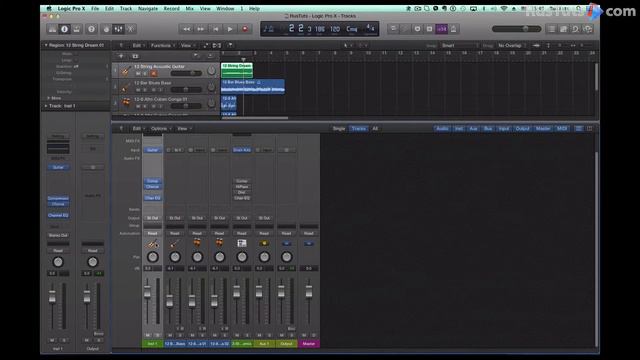Click the Fast Forward transport button
640x360 pixels.
201,29
